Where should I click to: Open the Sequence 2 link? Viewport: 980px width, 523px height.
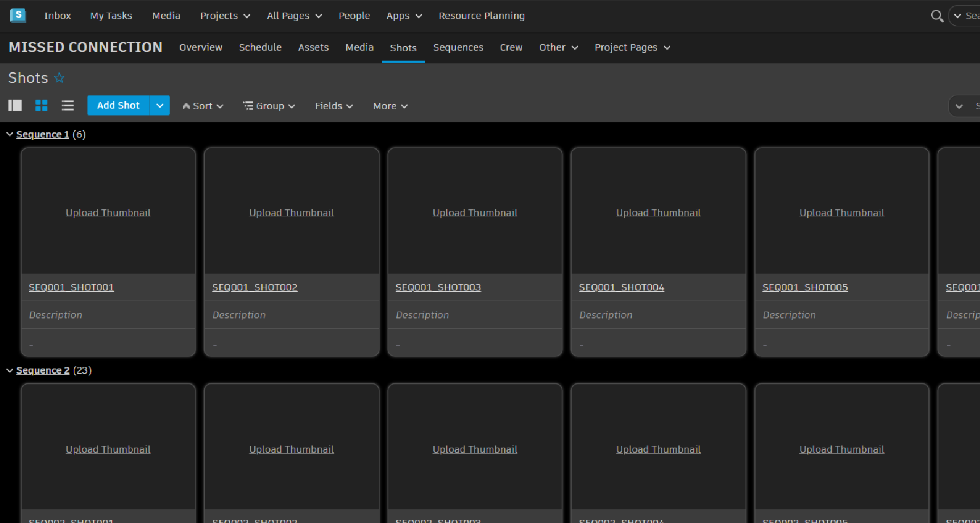point(43,371)
